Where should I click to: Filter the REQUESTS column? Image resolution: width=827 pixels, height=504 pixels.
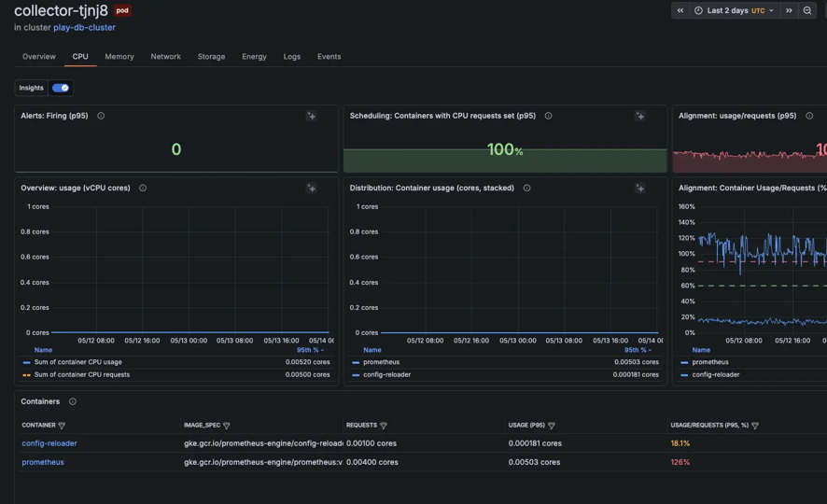384,426
